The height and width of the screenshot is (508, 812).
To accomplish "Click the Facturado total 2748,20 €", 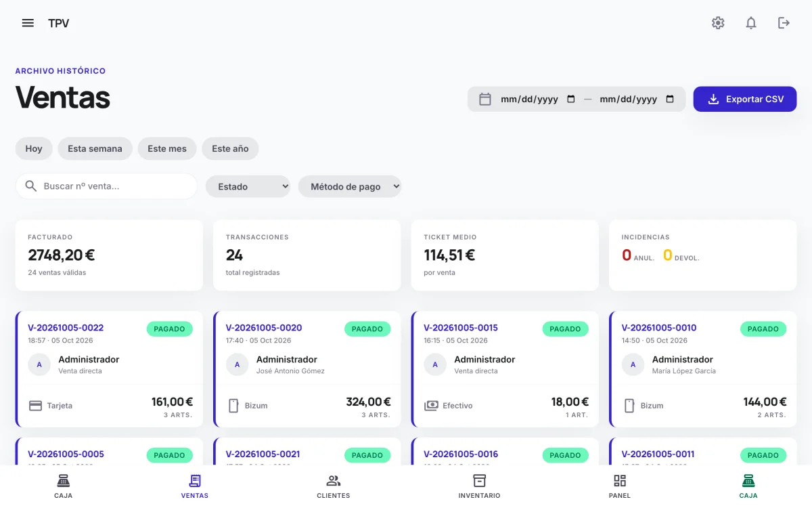I will click(x=62, y=255).
